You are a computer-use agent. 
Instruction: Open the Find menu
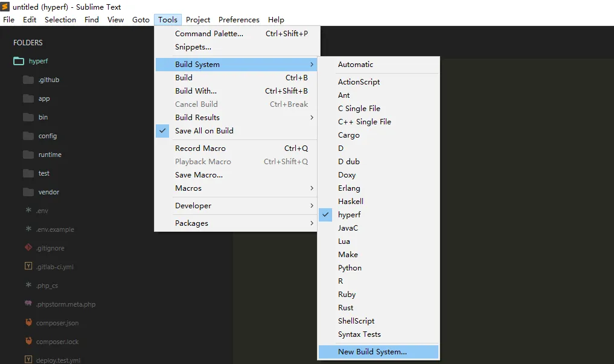click(x=92, y=19)
